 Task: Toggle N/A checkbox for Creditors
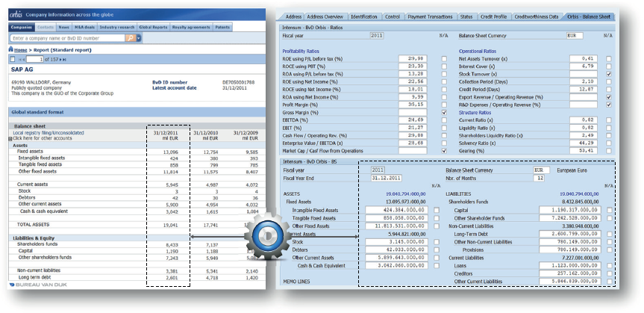point(610,273)
